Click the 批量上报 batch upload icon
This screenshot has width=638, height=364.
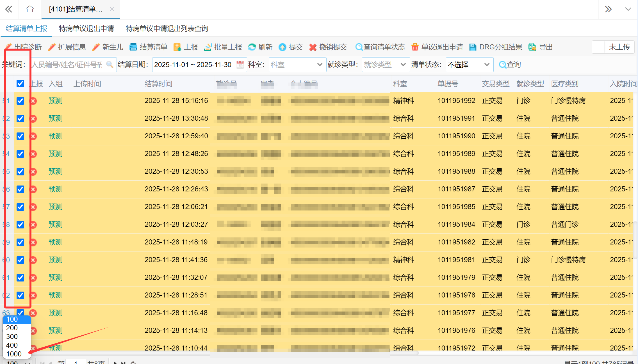208,47
